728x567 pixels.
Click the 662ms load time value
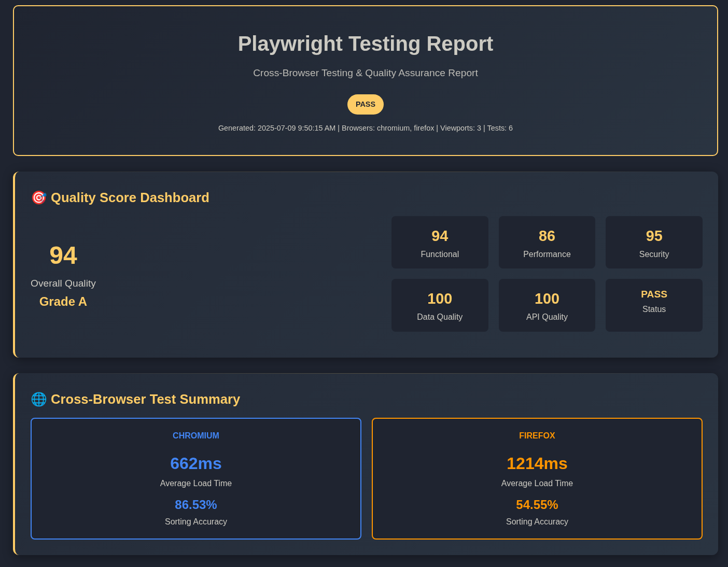click(x=196, y=463)
